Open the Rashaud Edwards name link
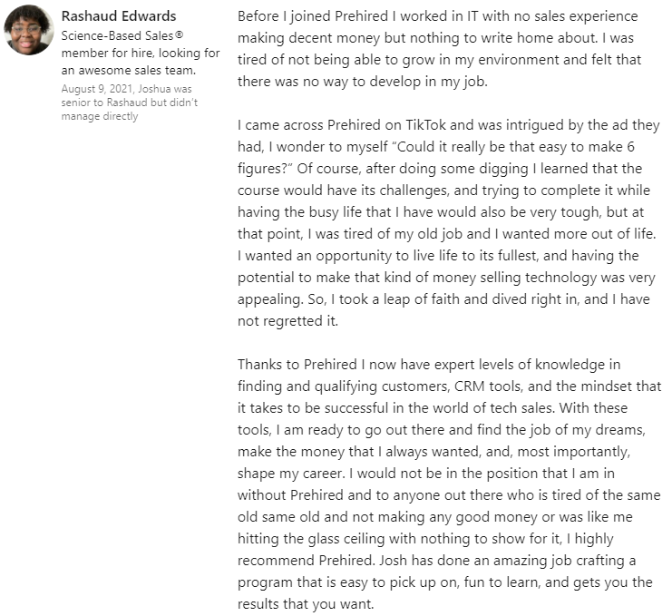 [x=118, y=16]
